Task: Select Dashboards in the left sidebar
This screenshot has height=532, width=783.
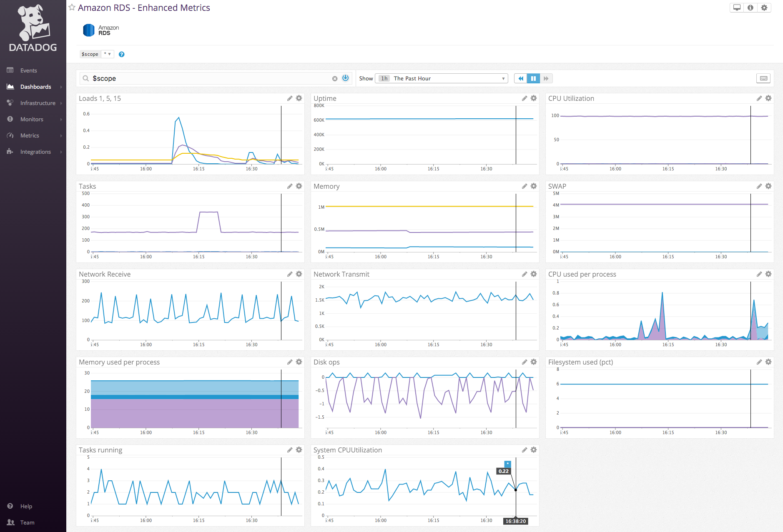Action: tap(35, 87)
